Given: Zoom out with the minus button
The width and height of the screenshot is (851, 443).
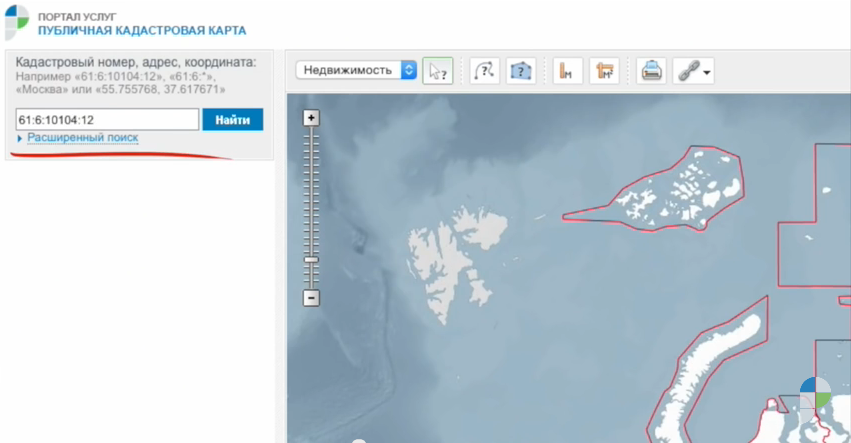Looking at the screenshot, I should (x=311, y=298).
